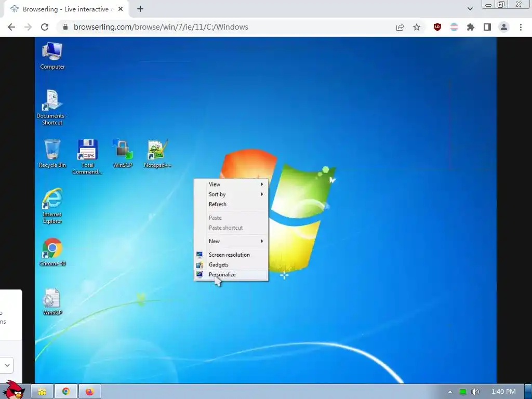
Task: Expand the Sort by submenu
Action: (x=231, y=194)
